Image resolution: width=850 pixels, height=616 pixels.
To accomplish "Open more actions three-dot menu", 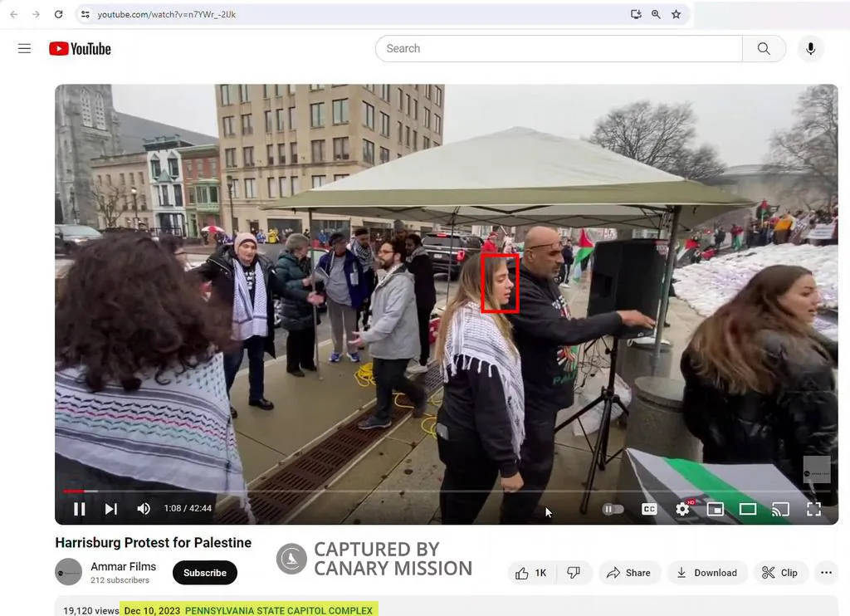I will (826, 573).
